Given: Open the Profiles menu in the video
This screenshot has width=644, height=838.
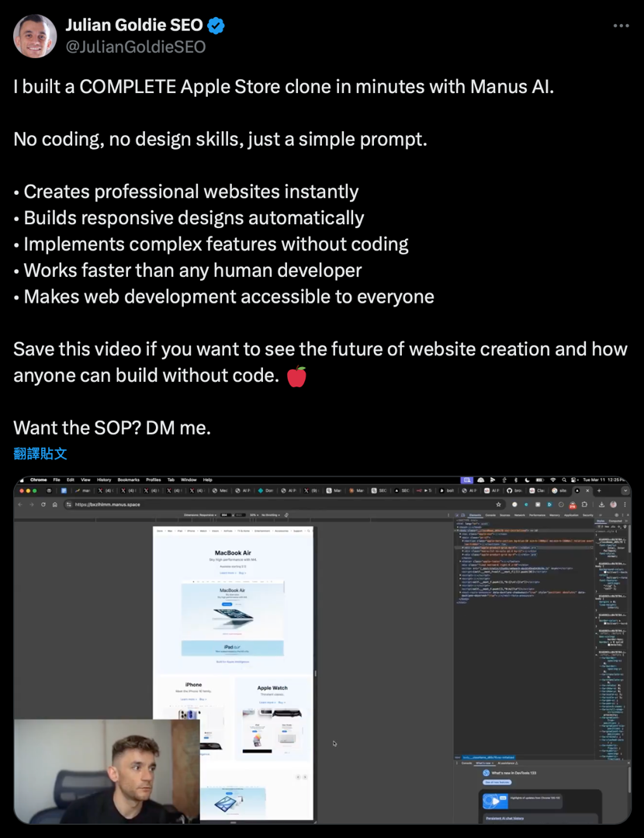Looking at the screenshot, I should click(x=154, y=480).
